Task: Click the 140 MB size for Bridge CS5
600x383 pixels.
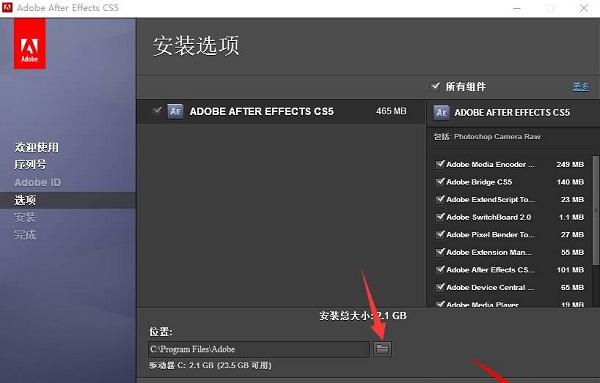Action: pos(570,182)
